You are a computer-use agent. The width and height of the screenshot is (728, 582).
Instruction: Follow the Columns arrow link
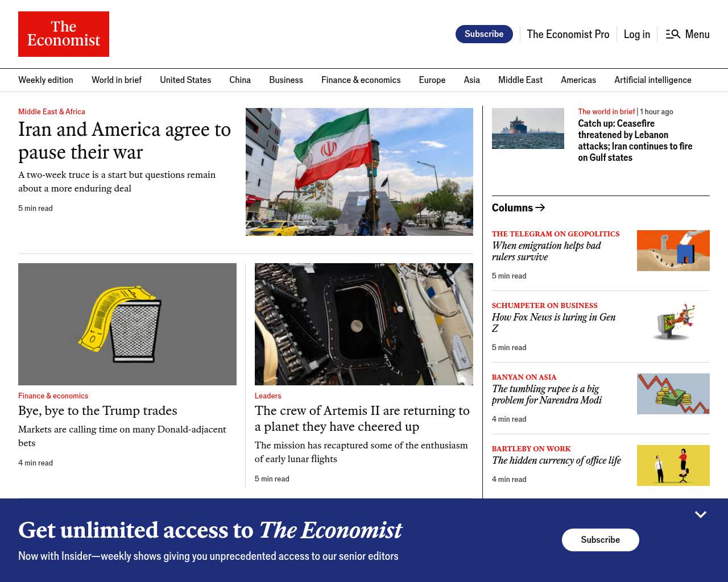click(x=540, y=207)
